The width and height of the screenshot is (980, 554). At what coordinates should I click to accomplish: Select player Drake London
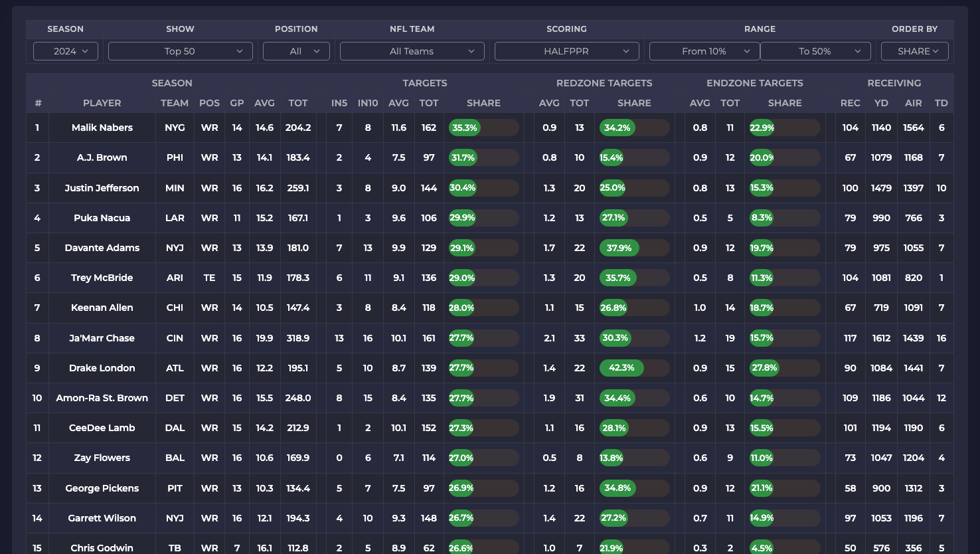tap(102, 368)
